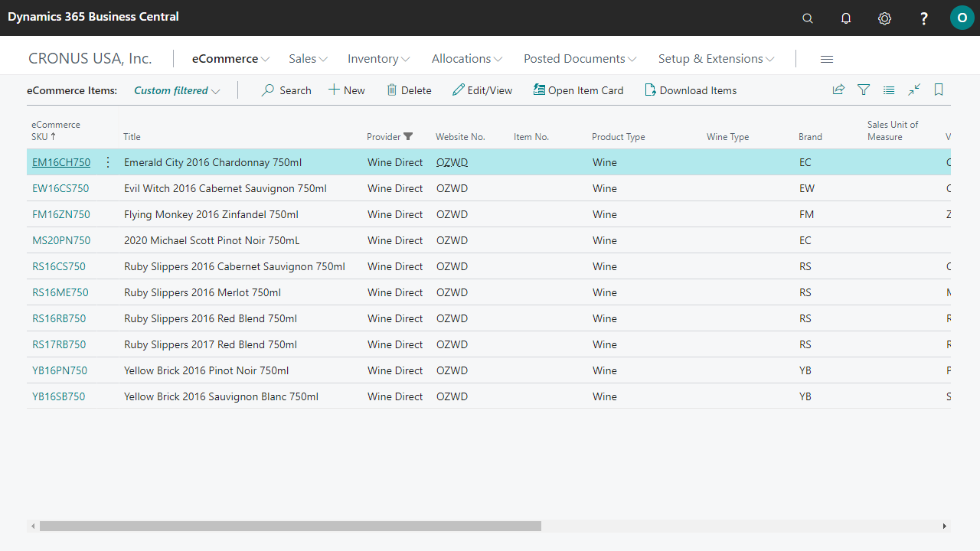Open SKU link RS16RB750

59,318
